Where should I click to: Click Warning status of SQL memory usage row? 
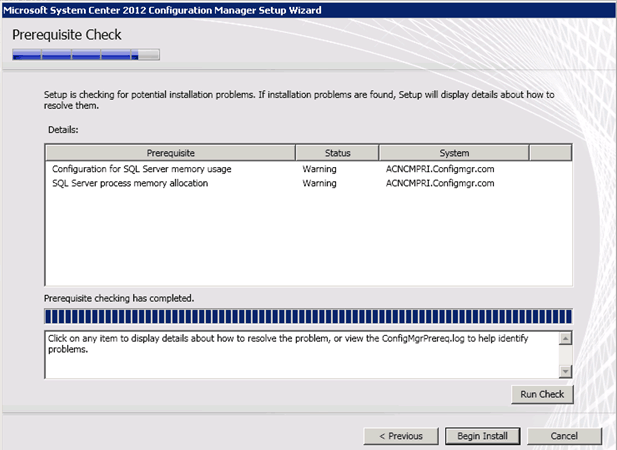pos(319,169)
